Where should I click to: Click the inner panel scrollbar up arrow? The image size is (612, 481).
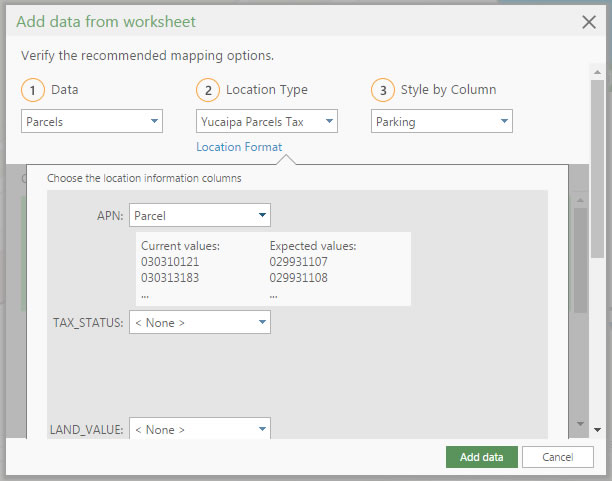580,200
